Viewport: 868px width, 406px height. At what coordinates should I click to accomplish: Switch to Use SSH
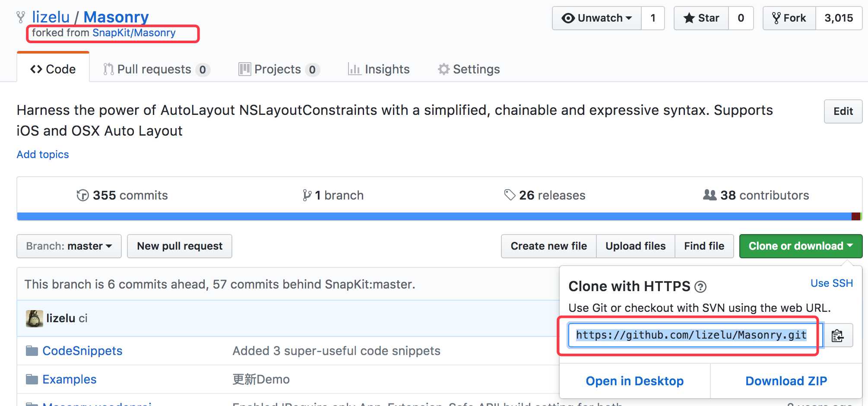(832, 283)
